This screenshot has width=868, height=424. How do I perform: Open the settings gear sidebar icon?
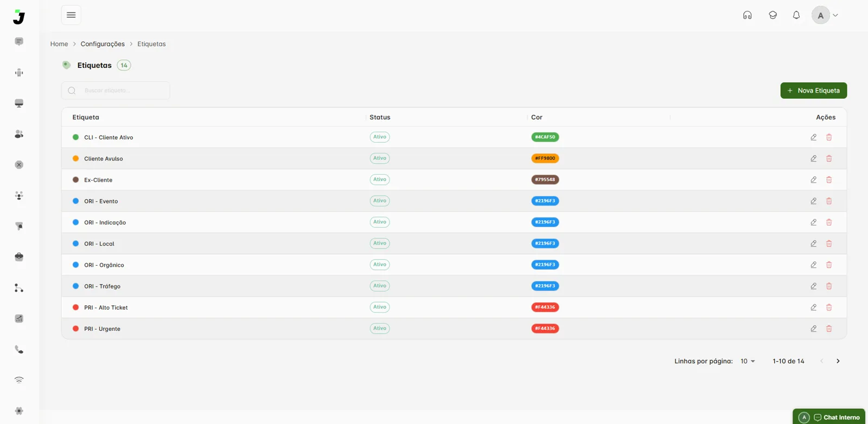(19, 411)
